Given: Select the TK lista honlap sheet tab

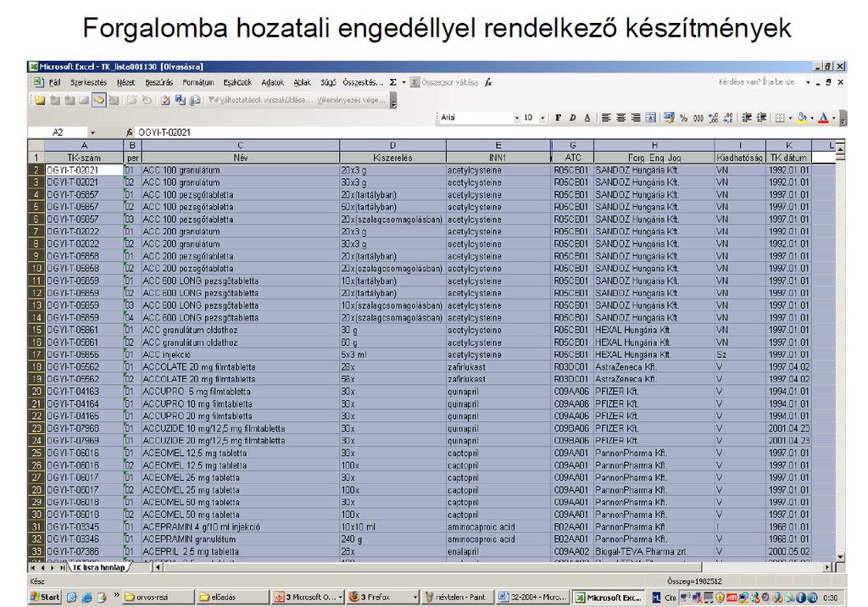Looking at the screenshot, I should [98, 568].
